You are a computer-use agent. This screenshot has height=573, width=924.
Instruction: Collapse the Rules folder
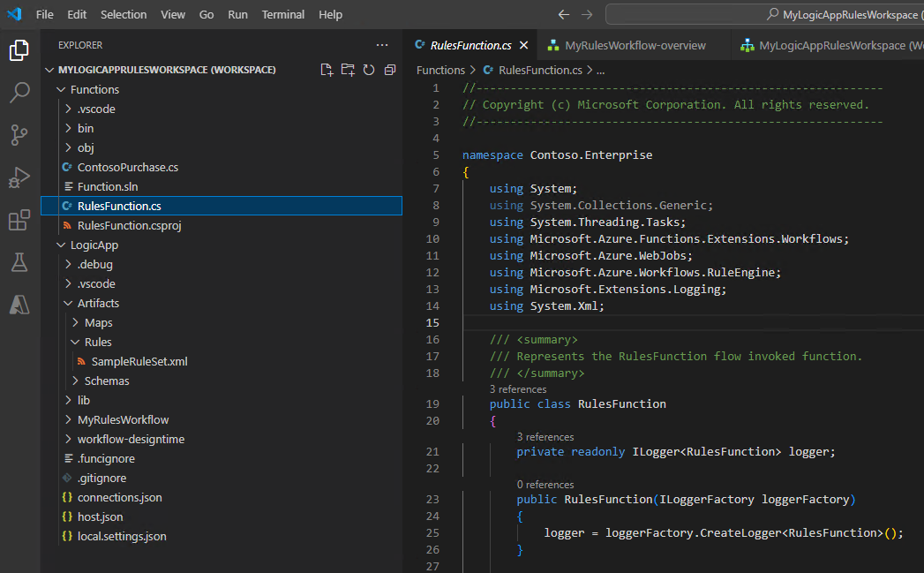[x=97, y=342]
